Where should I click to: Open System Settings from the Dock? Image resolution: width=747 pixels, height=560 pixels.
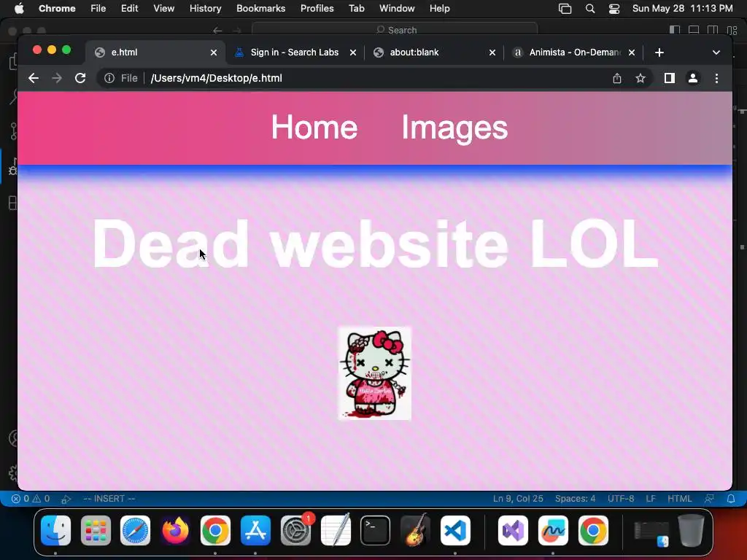tap(296, 530)
